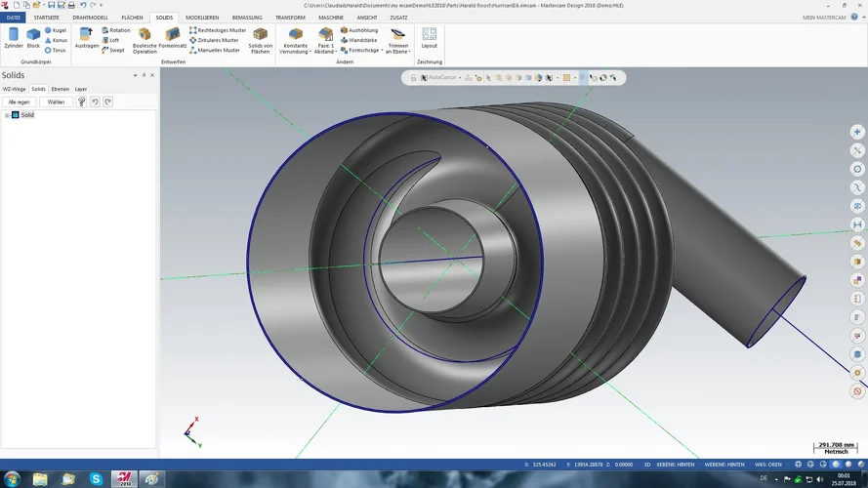
Task: Select the Zylinder primitive tool
Action: (x=13, y=38)
